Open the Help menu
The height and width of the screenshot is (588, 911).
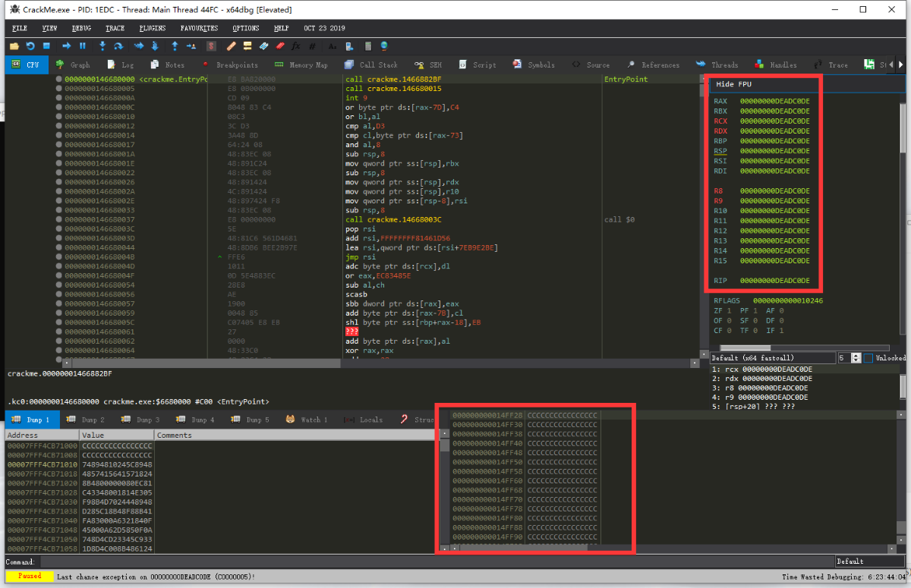click(x=281, y=28)
